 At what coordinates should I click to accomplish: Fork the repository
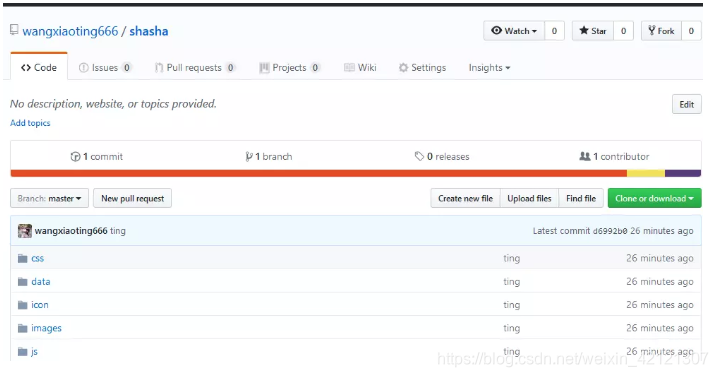click(x=661, y=31)
